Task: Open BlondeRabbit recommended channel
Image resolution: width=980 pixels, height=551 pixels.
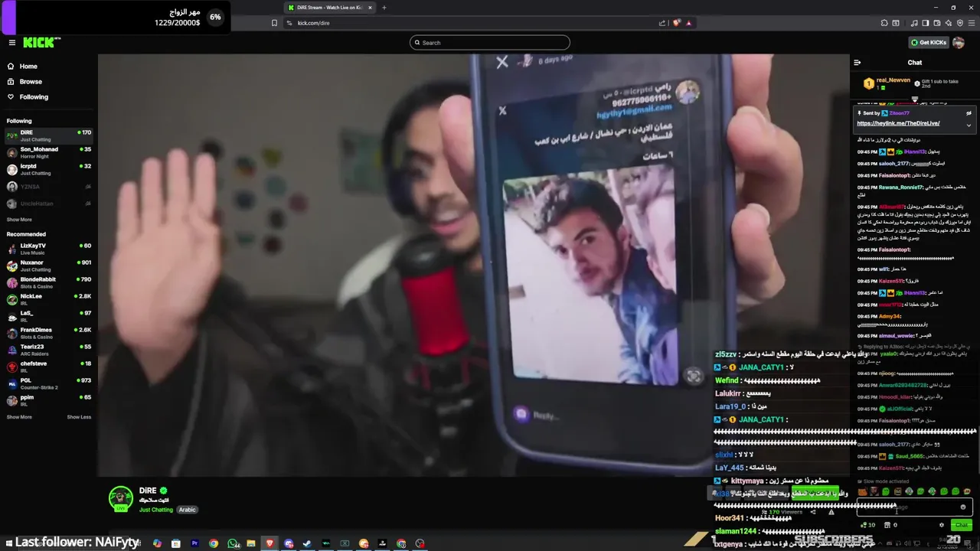Action: [x=49, y=282]
